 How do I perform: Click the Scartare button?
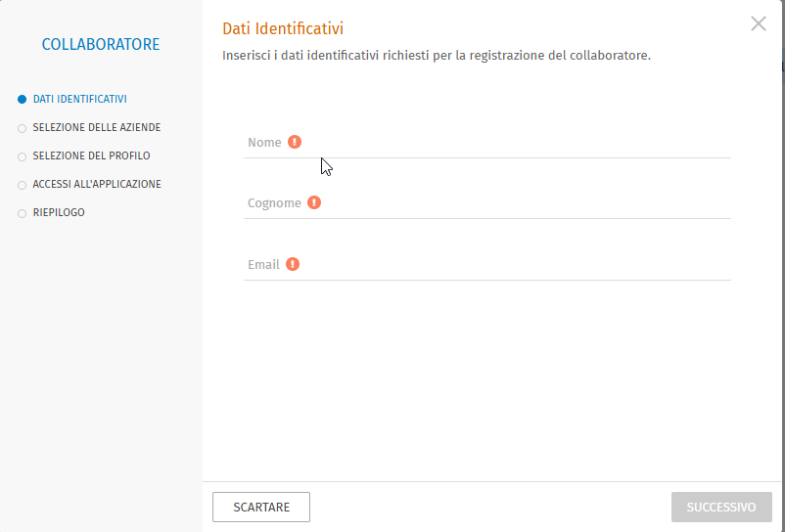pyautogui.click(x=261, y=507)
